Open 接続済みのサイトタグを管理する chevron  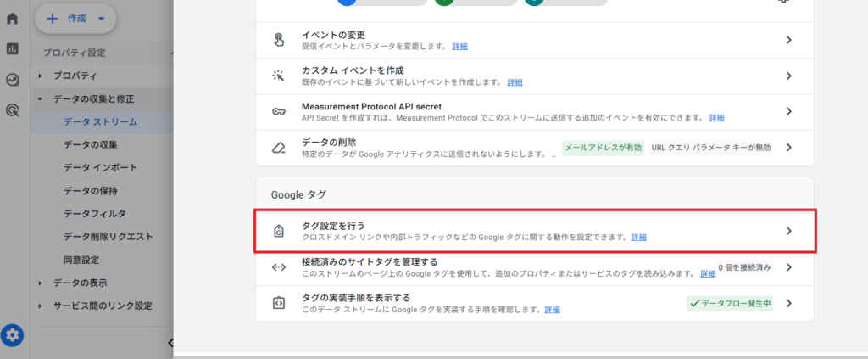pyautogui.click(x=789, y=267)
